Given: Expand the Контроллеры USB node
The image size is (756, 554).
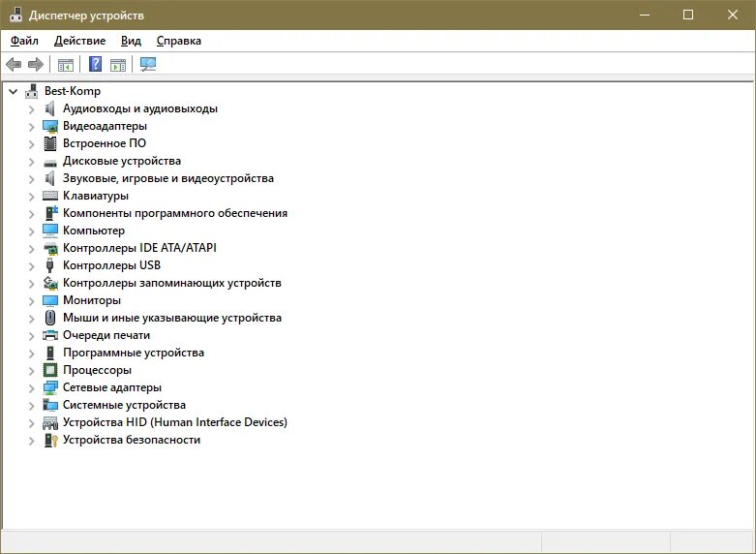Looking at the screenshot, I should click(31, 266).
